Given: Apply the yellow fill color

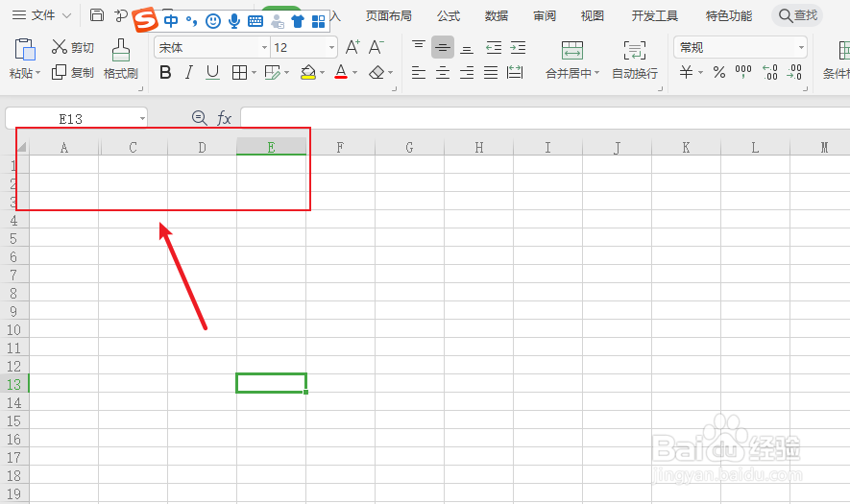Looking at the screenshot, I should [x=308, y=72].
